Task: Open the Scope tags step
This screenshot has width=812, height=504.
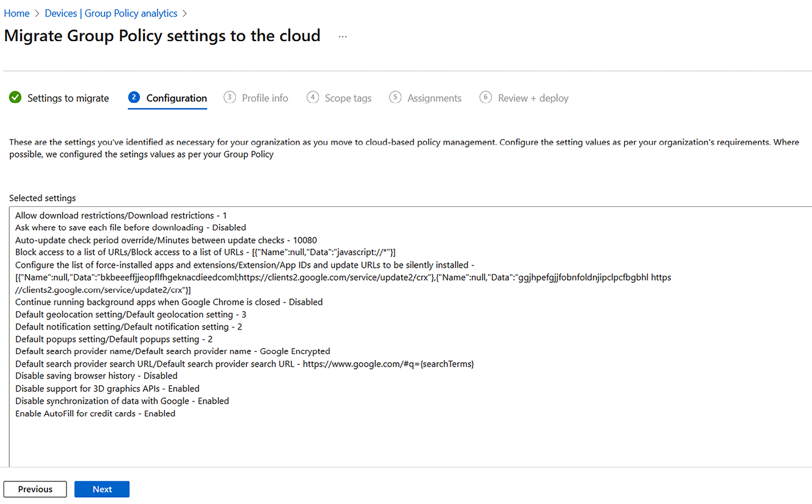Action: pyautogui.click(x=348, y=98)
